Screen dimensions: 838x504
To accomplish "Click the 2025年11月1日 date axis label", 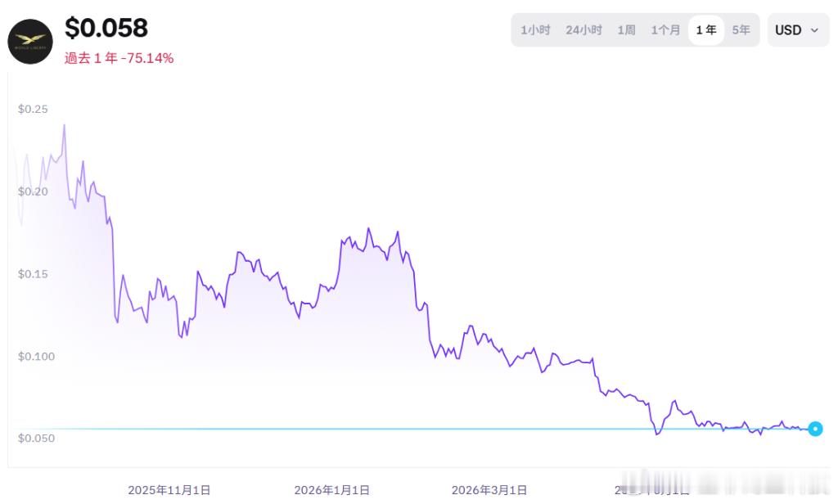I will pos(169,489).
